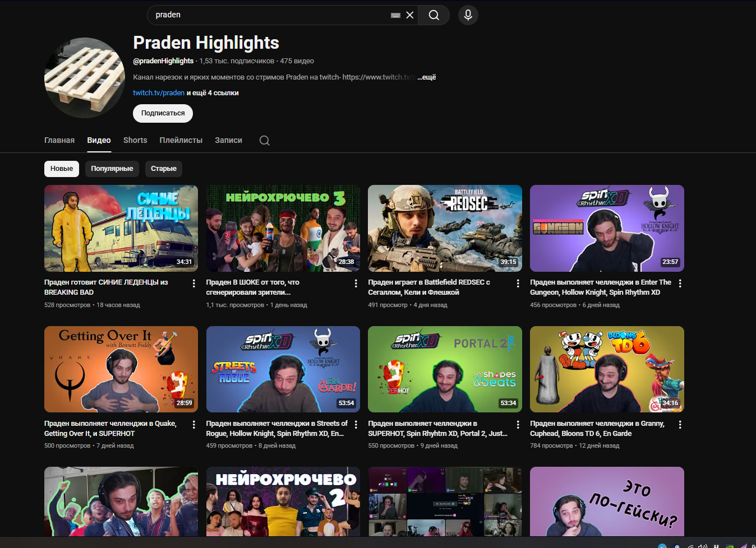This screenshot has width=756, height=548.
Task: Click the @pradenHighlights handle
Action: click(163, 61)
